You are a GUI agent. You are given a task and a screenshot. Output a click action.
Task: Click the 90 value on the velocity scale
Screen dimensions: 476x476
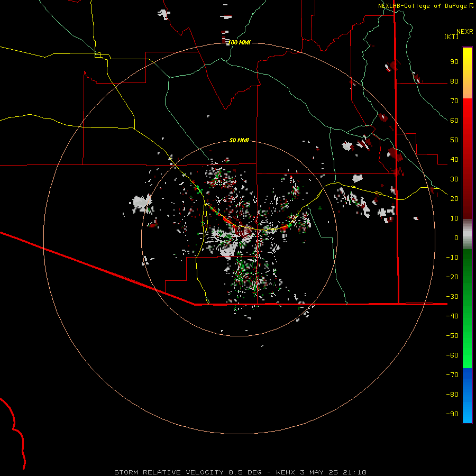pyautogui.click(x=454, y=62)
